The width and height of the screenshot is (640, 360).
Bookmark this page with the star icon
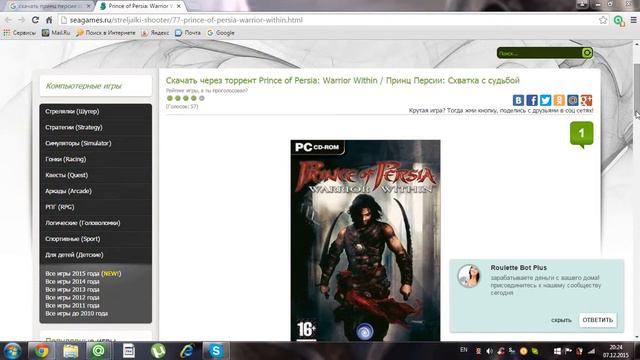(603, 20)
